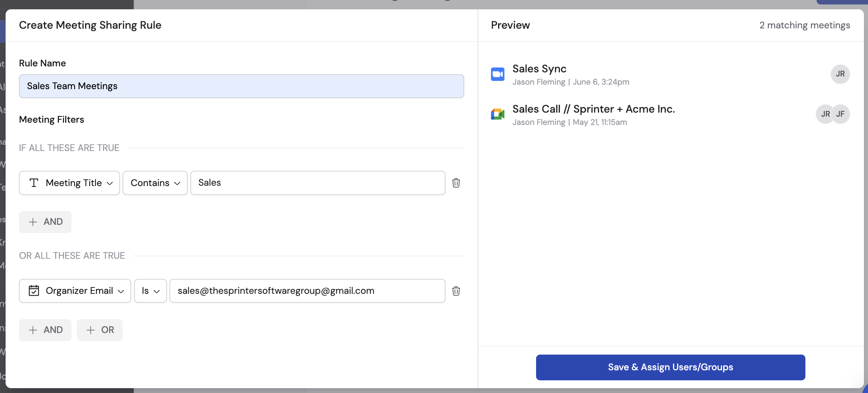This screenshot has height=393, width=868.
Task: Delete the Organizer Email filter via trash icon
Action: pos(457,291)
